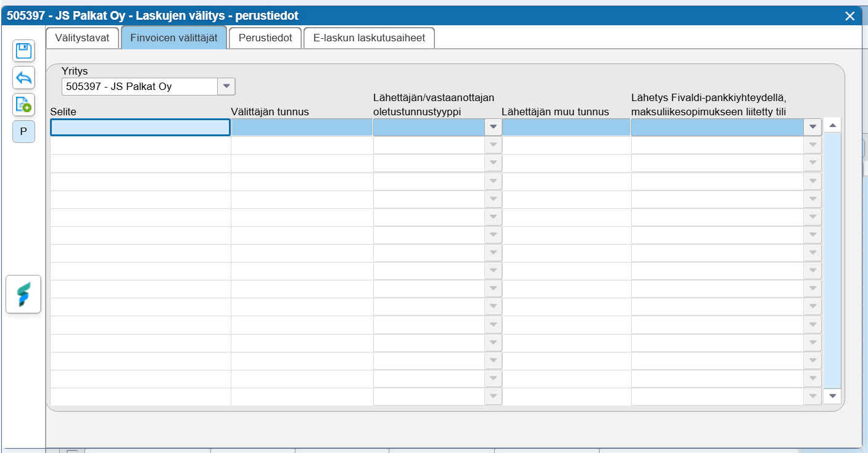Click Lähettäjän muu tunnus field in highlighted row
This screenshot has height=453, width=868.
click(x=566, y=127)
